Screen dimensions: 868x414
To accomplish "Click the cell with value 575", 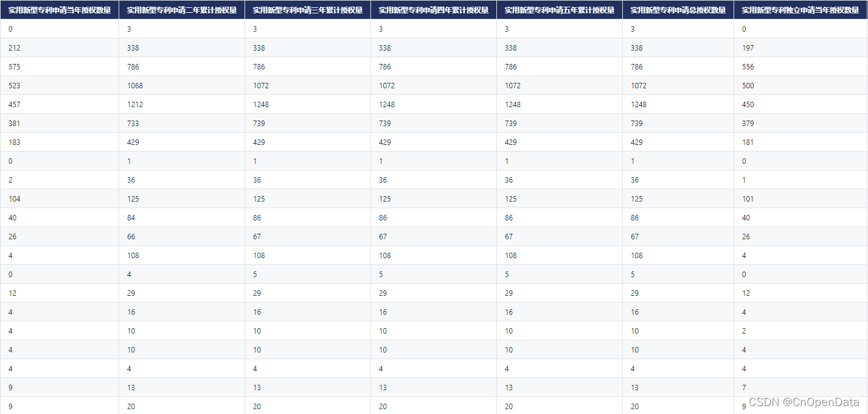I will coord(60,66).
